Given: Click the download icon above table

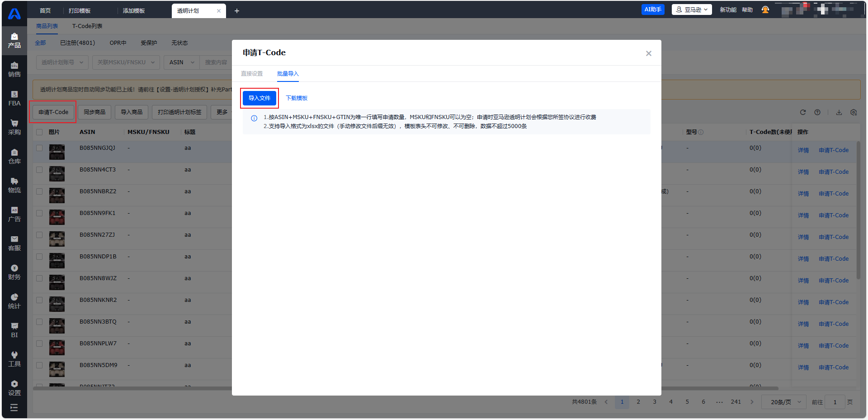Looking at the screenshot, I should [839, 112].
